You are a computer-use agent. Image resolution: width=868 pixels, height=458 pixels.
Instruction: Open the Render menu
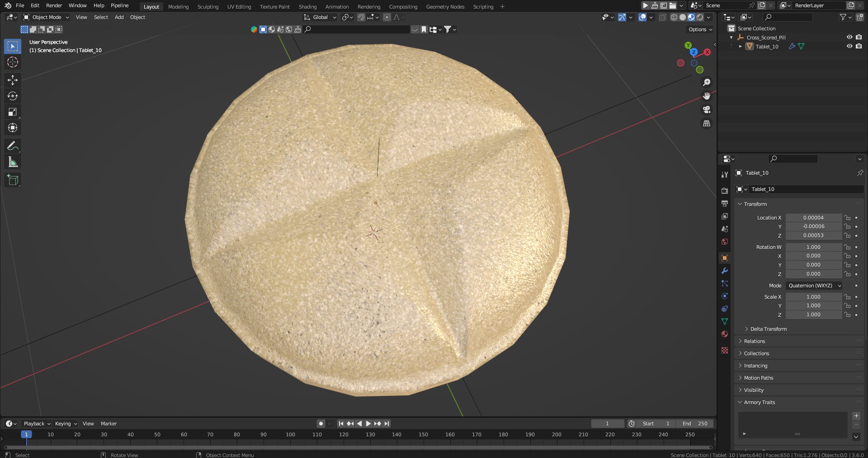click(x=54, y=5)
